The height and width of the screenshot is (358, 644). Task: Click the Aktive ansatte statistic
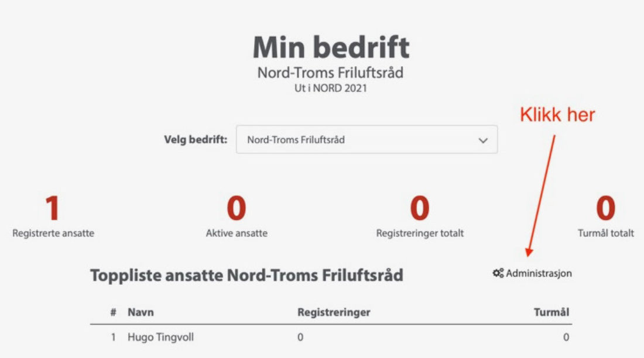[237, 216]
